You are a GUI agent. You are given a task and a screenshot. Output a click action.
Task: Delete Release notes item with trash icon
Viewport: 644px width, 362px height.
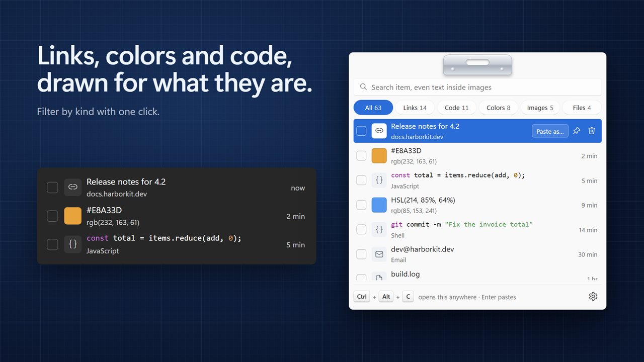(x=592, y=131)
